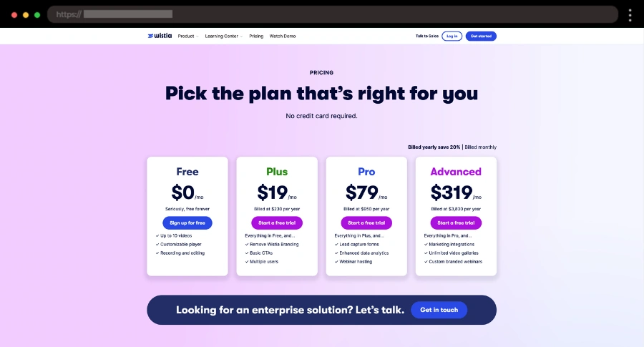Open the Pricing nav item
The height and width of the screenshot is (347, 644).
pyautogui.click(x=256, y=36)
